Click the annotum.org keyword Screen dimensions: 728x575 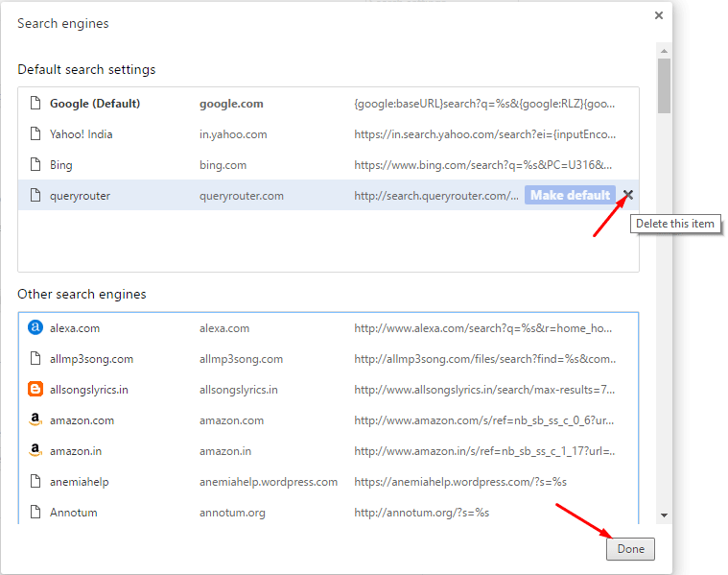click(232, 513)
